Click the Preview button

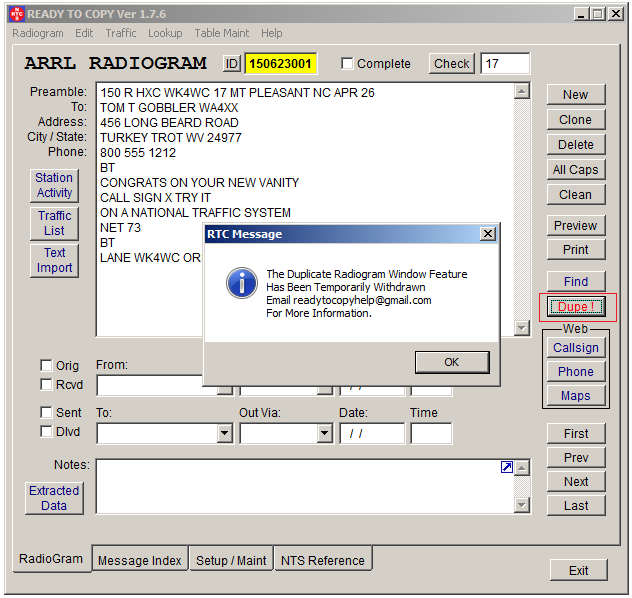tap(576, 226)
